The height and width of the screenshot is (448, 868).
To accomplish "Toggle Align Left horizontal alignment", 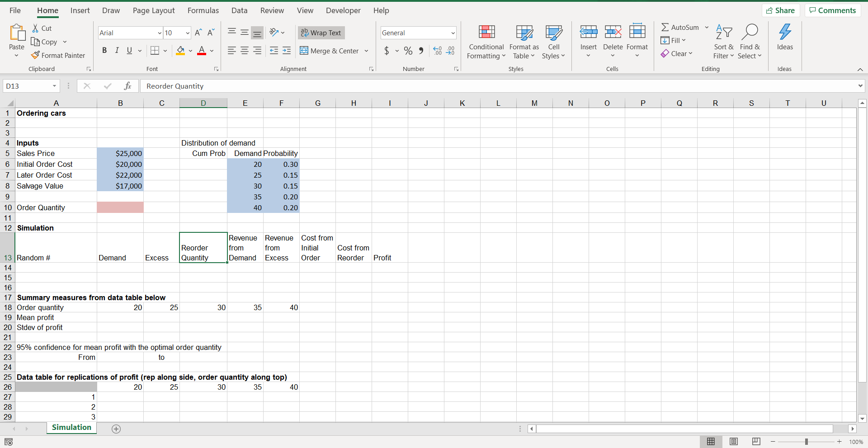I will pyautogui.click(x=232, y=51).
